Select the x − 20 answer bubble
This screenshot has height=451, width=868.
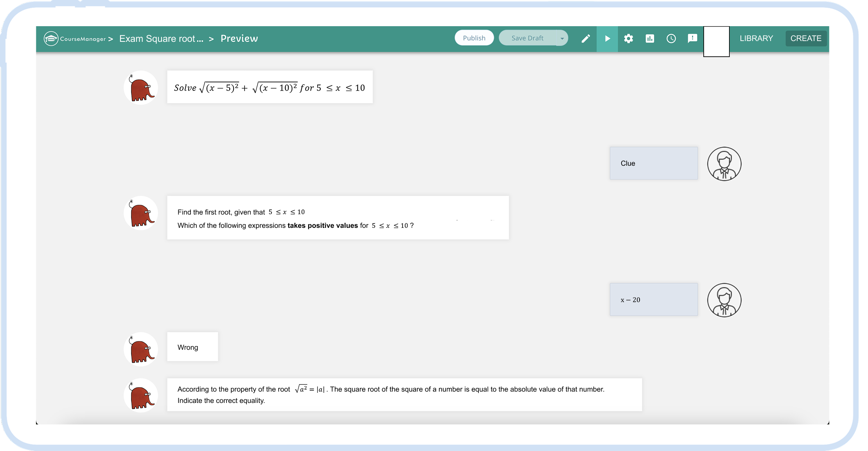[x=653, y=300]
